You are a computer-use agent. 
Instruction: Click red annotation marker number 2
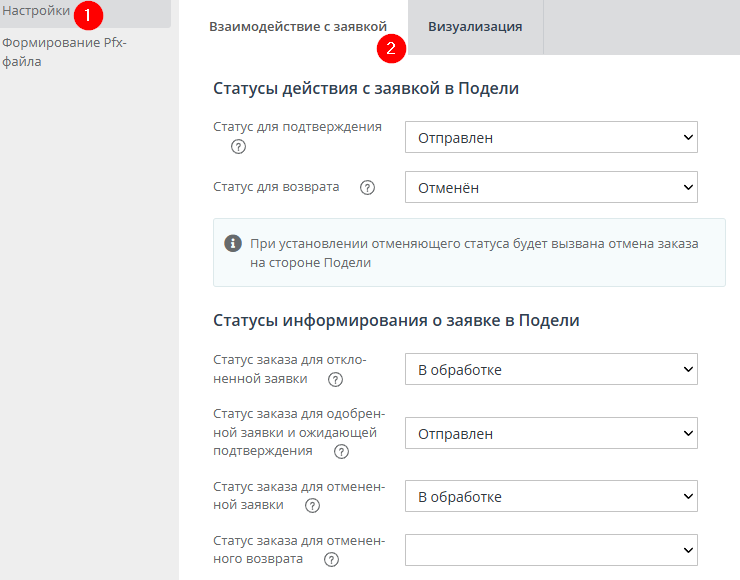click(x=391, y=46)
